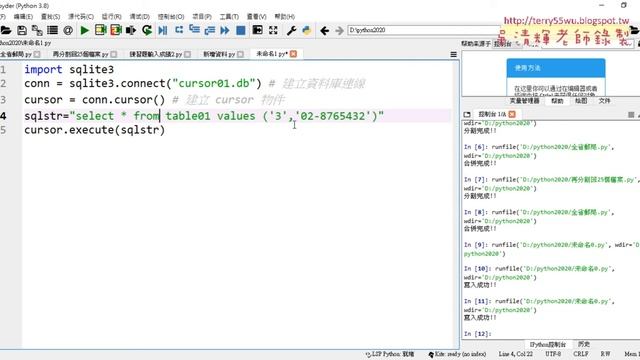640x360 pixels.
Task: Maximize the current pane icon
Action: click(258, 30)
